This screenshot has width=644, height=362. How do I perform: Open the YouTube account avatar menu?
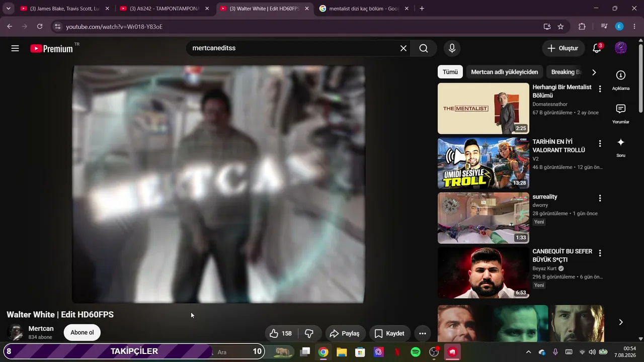(621, 48)
